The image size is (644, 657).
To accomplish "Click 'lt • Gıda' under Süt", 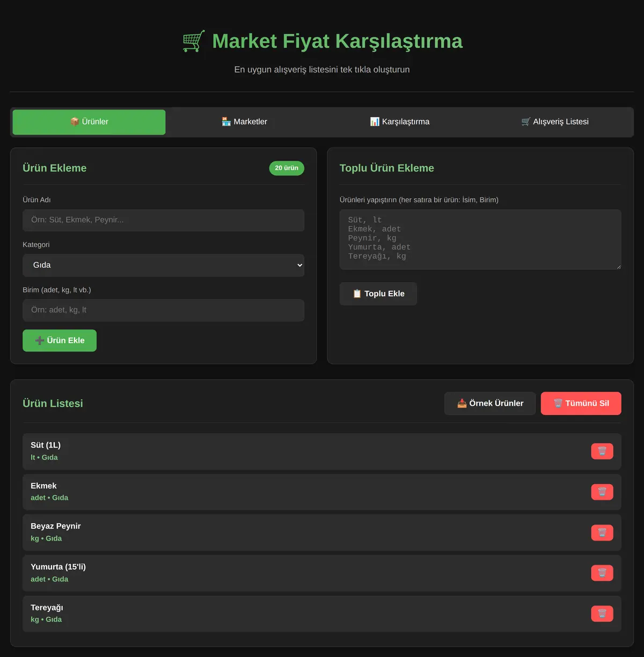I will (x=44, y=457).
